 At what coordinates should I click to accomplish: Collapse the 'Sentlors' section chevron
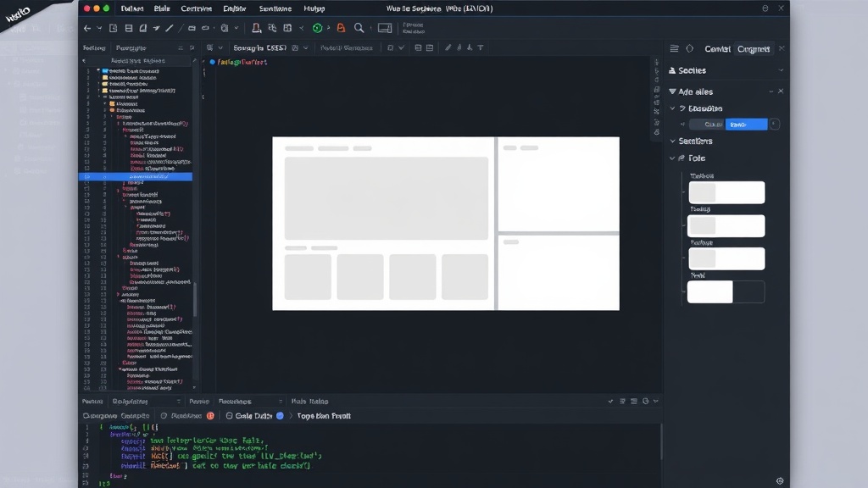point(672,141)
